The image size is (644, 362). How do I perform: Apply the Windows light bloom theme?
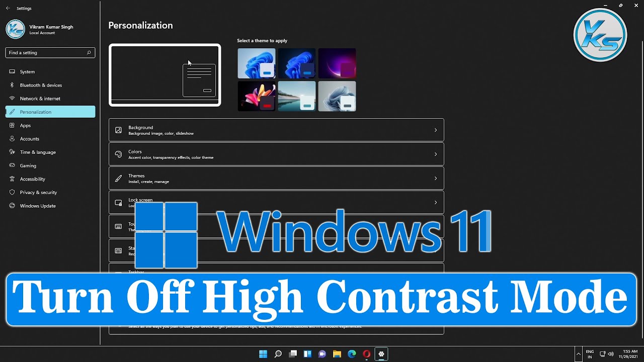coord(257,63)
